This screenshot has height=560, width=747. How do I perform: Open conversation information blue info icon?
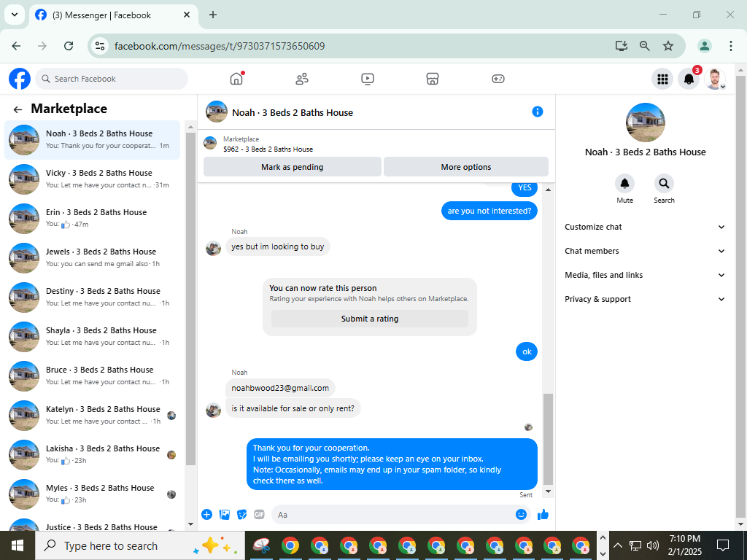point(538,112)
